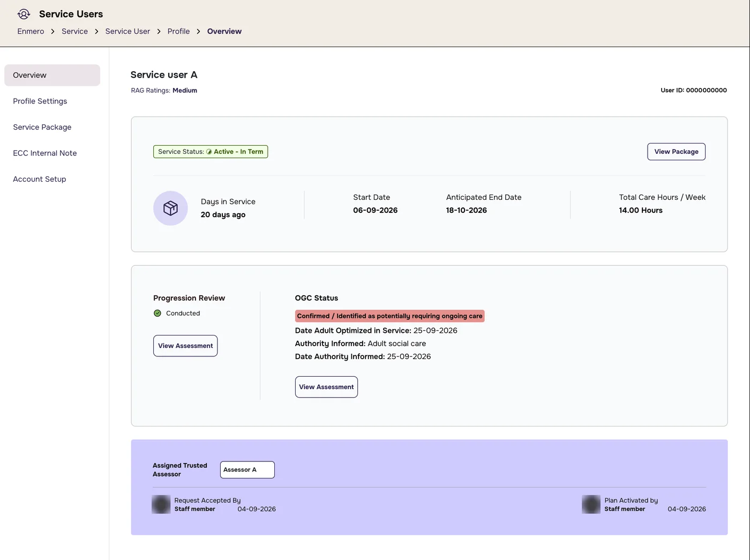The height and width of the screenshot is (560, 750).
Task: Open ECC Internal Note in the sidebar
Action: [x=45, y=153]
